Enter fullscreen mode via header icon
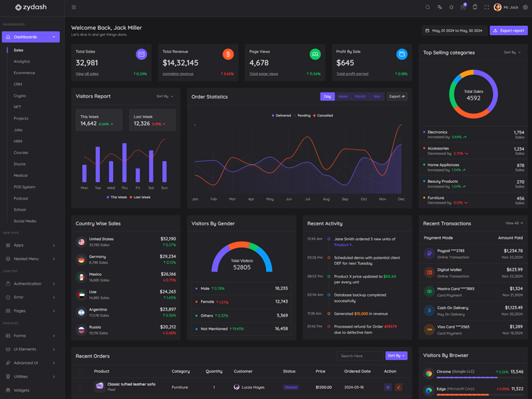The height and width of the screenshot is (399, 532). point(486,7)
